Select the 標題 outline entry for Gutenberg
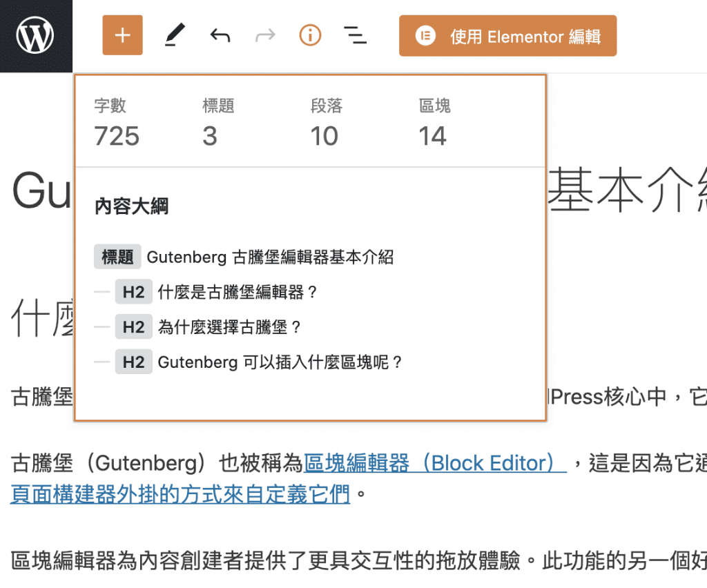 pyautogui.click(x=269, y=257)
